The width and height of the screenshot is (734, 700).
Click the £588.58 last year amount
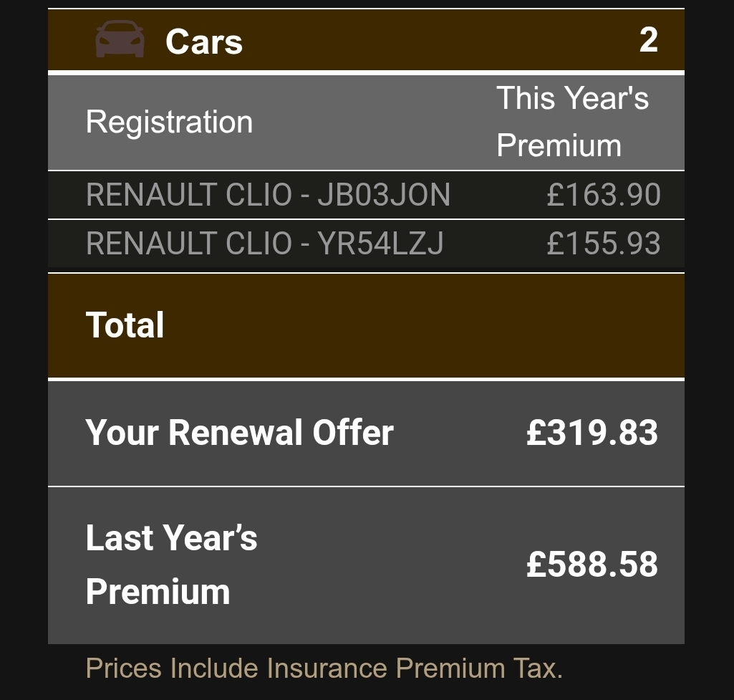(592, 565)
